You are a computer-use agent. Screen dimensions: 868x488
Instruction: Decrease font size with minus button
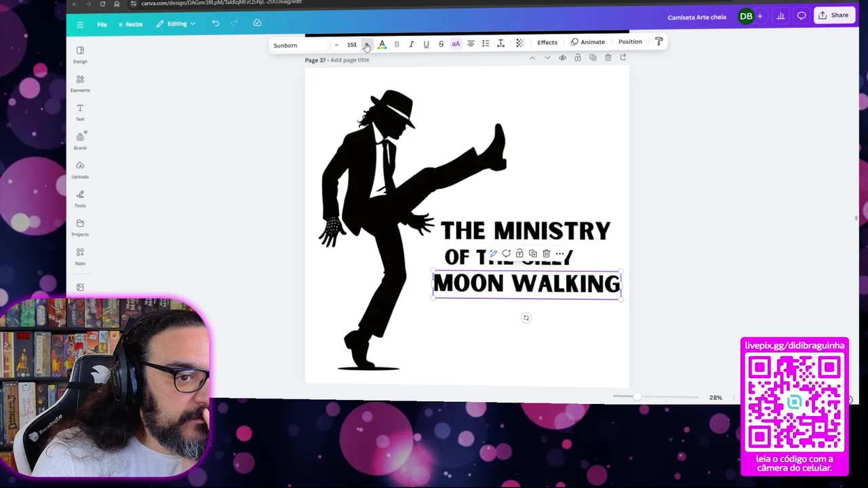[x=336, y=45]
